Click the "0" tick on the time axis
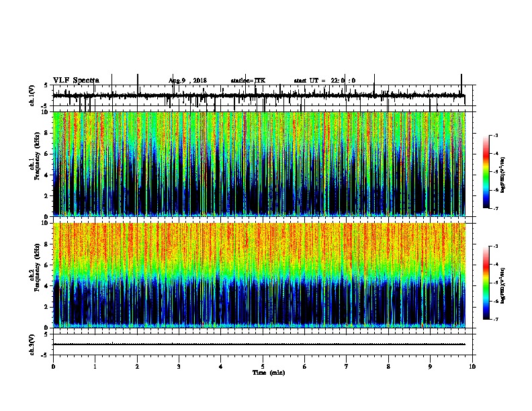Image resolution: width=532 pixels, height=411 pixels. point(53,367)
